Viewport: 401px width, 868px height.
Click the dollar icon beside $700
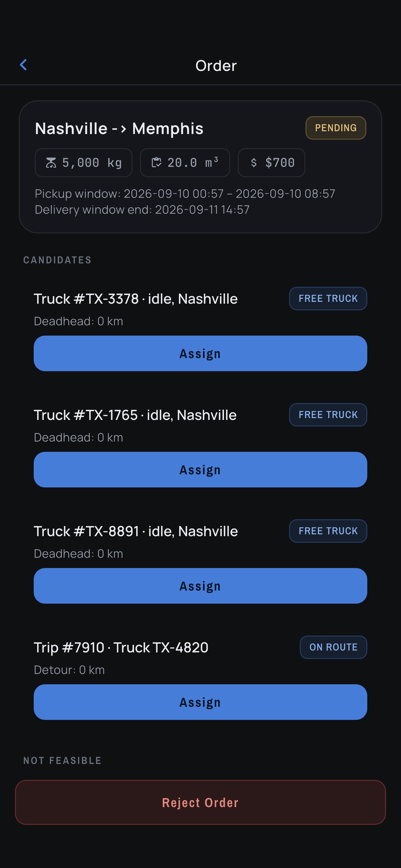point(254,163)
